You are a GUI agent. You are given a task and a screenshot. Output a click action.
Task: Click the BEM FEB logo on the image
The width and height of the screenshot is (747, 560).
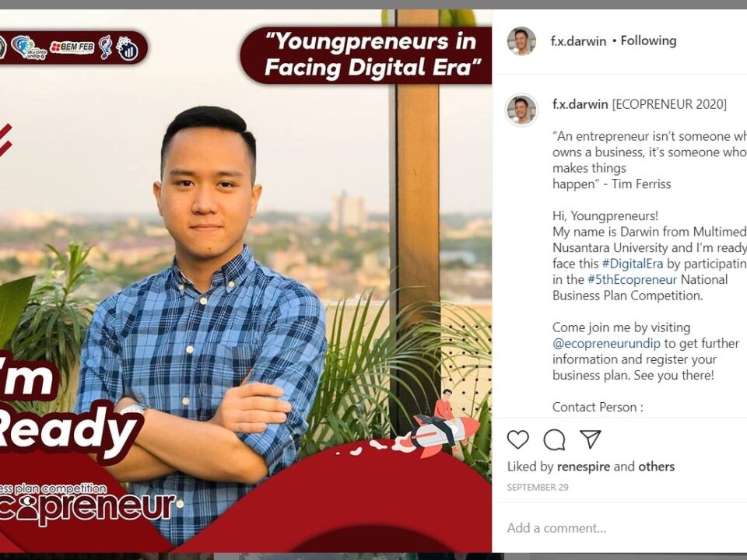coord(72,47)
